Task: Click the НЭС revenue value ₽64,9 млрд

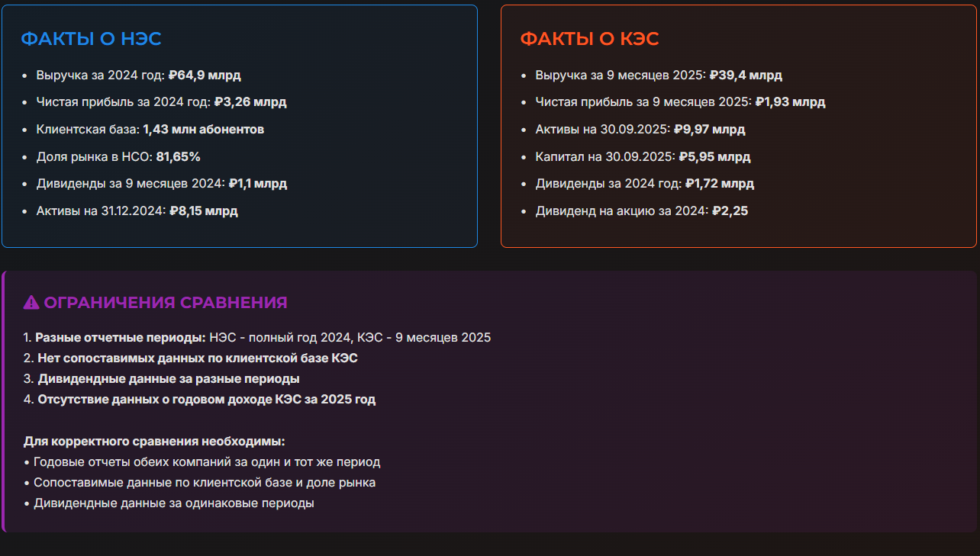Action: click(x=205, y=76)
